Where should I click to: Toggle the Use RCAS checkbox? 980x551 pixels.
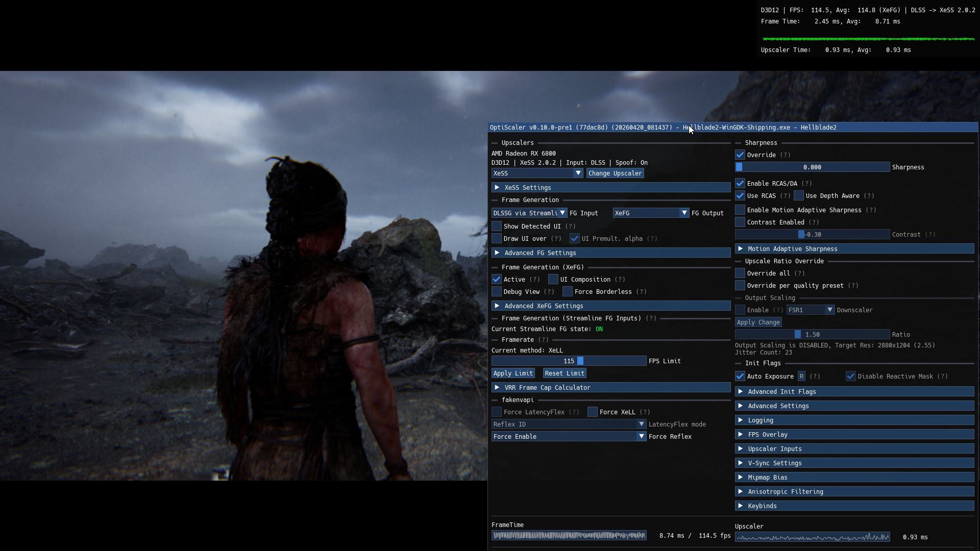pos(740,196)
